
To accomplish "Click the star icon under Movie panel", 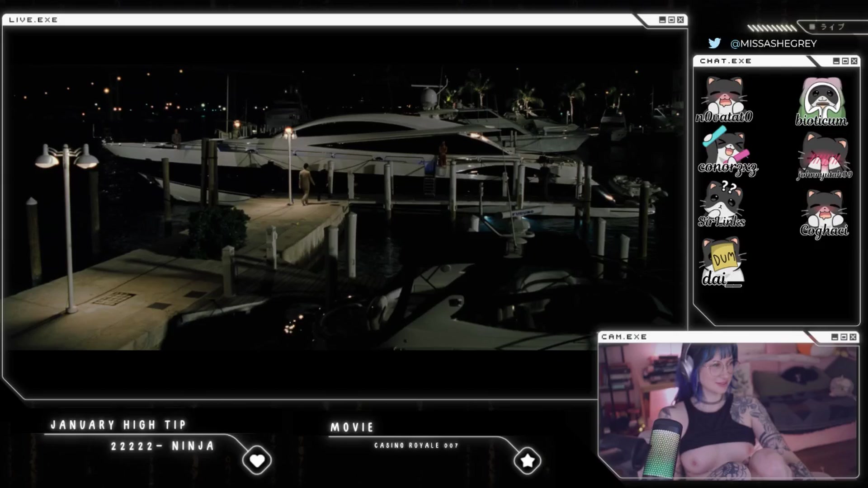I will [x=527, y=460].
